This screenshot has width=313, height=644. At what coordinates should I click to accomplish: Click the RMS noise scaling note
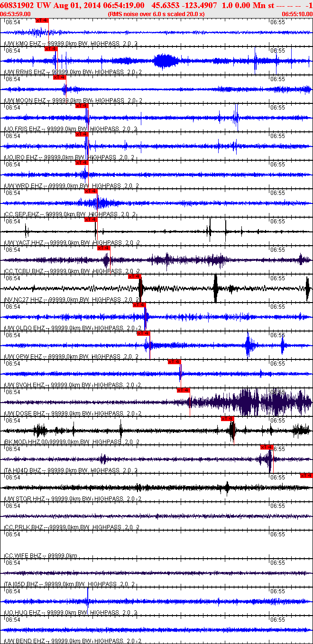156,14
